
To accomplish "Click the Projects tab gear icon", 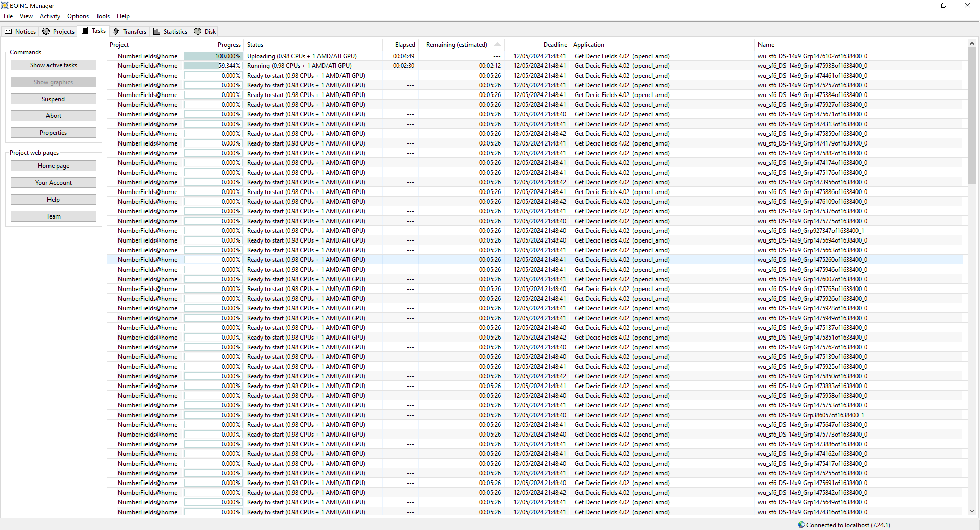I will 46,31.
